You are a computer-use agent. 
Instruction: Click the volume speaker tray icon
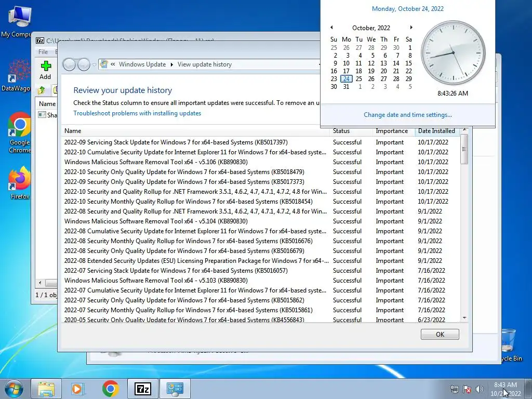click(480, 389)
